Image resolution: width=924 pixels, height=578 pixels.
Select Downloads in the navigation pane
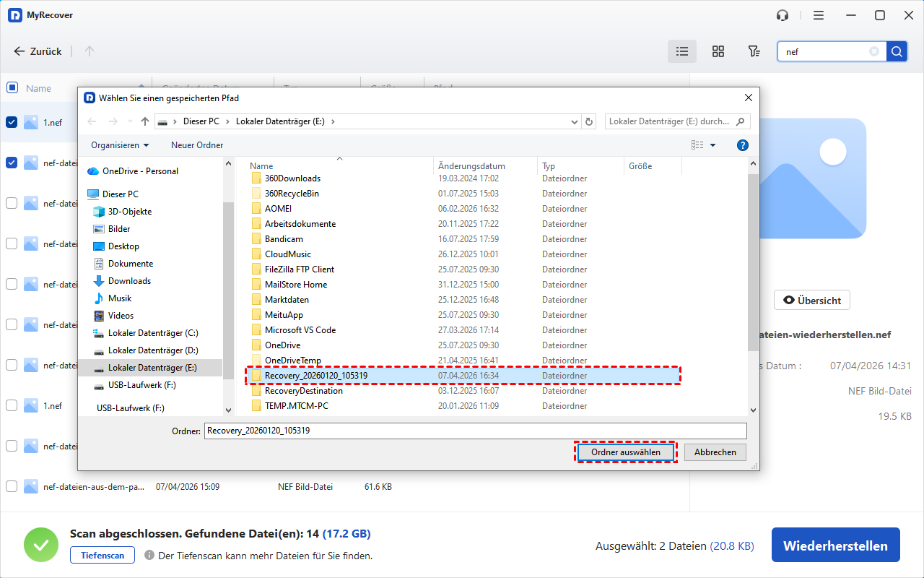tap(129, 281)
